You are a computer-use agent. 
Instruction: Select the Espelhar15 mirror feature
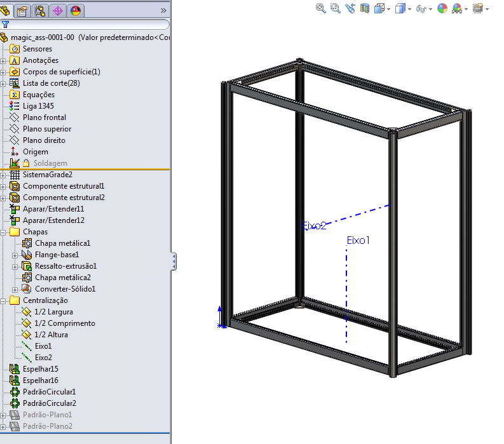(40, 369)
